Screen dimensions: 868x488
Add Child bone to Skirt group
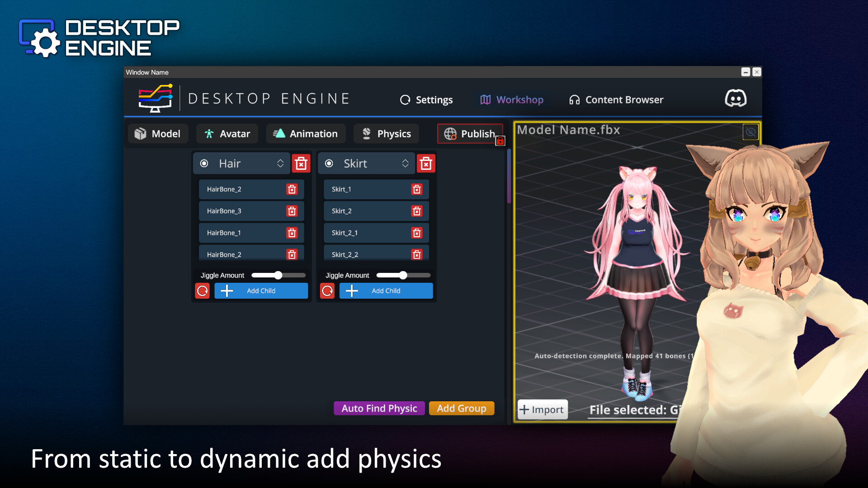point(386,291)
